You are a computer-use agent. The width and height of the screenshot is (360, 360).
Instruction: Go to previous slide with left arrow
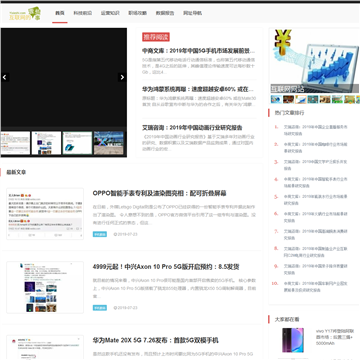pyautogui.click(x=5, y=77)
